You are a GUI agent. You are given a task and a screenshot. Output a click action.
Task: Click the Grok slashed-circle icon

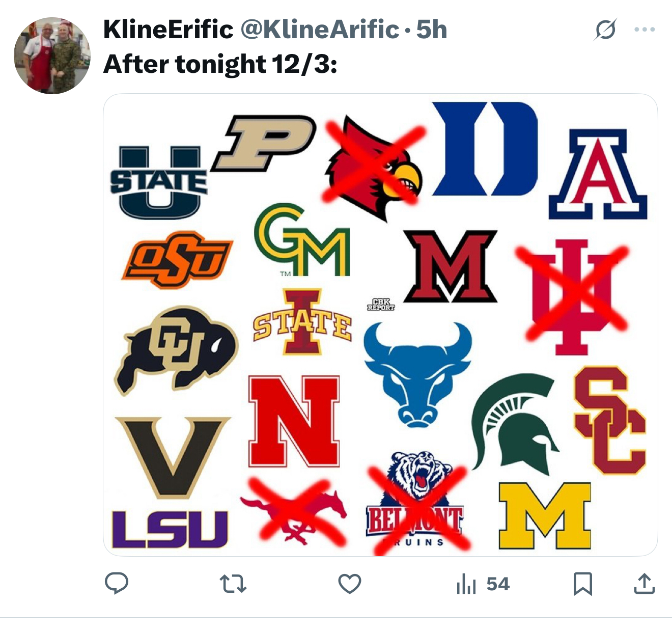tap(605, 30)
